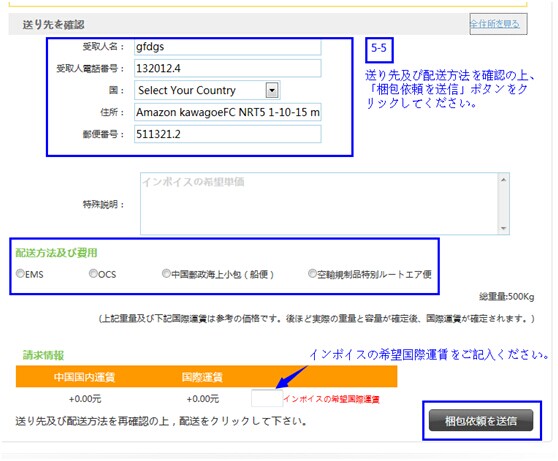Click the country dropdown arrow button
Screen dimensions: 558x461
272,90
